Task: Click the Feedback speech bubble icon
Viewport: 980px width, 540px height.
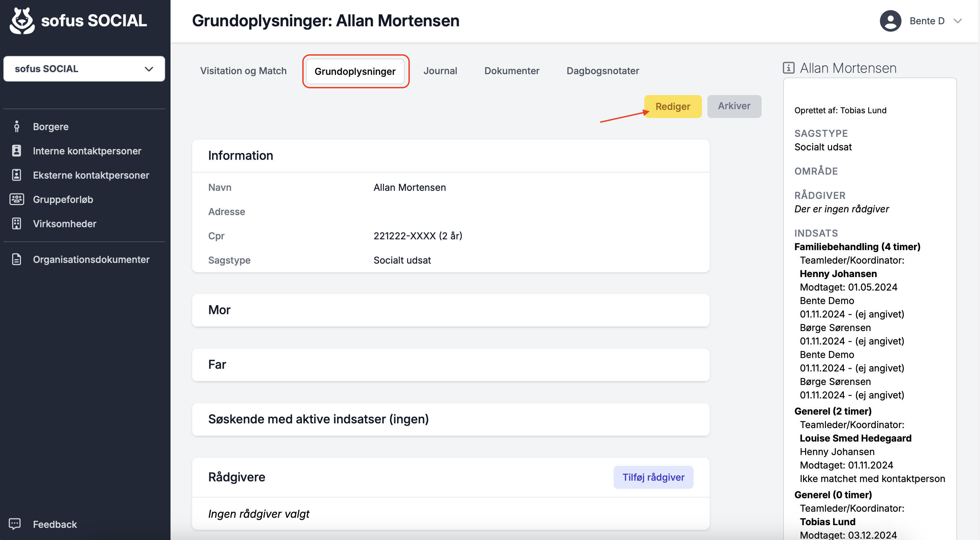Action: pyautogui.click(x=15, y=524)
